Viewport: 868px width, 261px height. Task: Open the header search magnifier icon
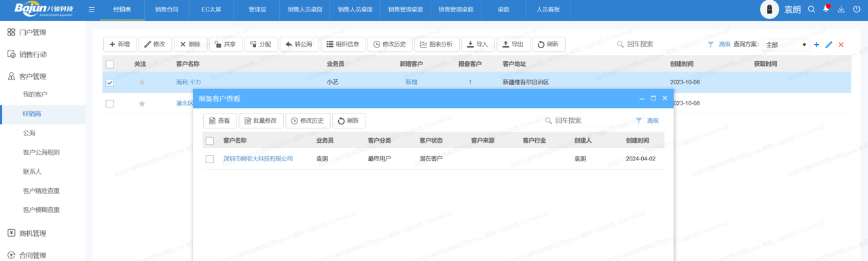tap(812, 10)
